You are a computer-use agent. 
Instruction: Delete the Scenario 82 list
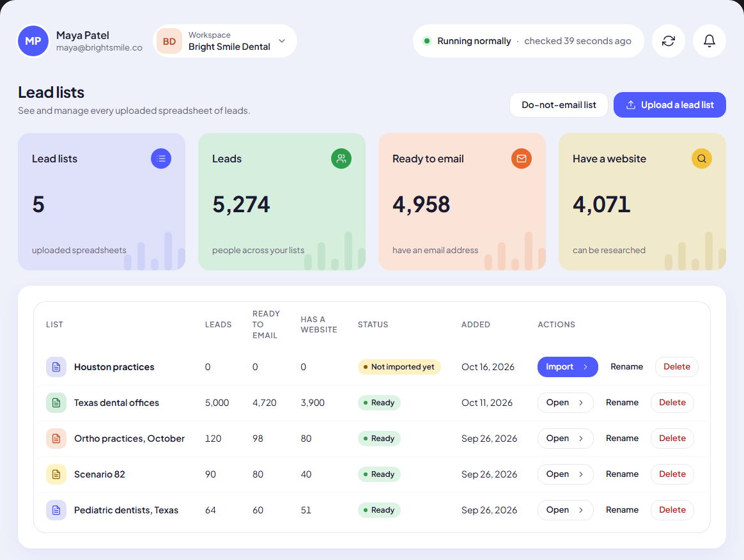pos(672,474)
